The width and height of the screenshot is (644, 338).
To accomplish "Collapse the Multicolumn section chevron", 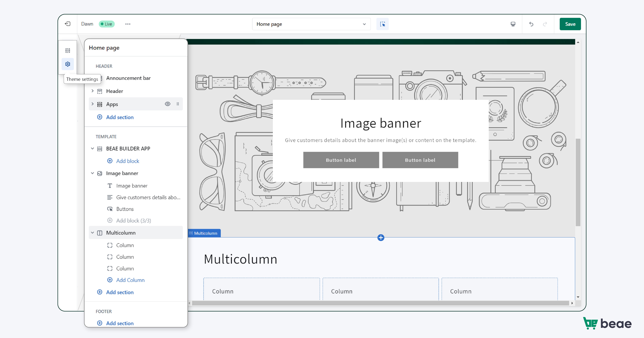I will [x=92, y=233].
